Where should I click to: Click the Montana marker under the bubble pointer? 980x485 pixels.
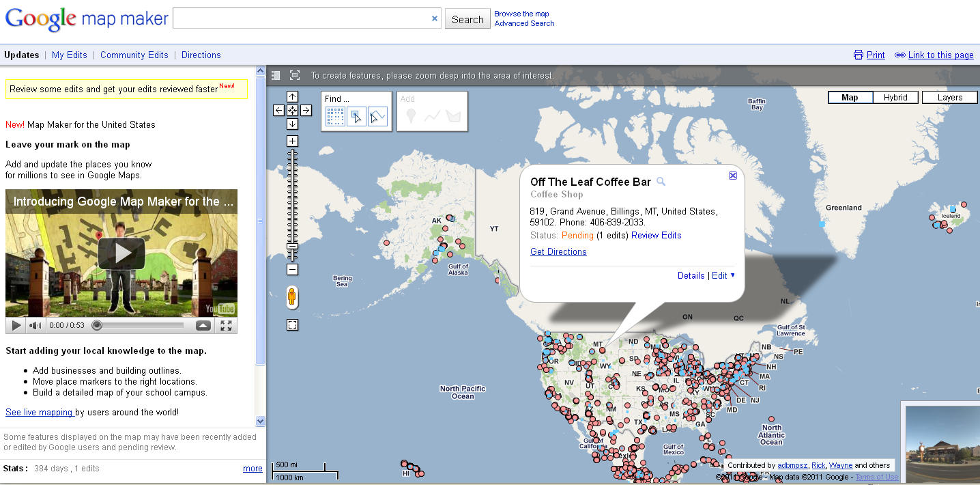click(x=602, y=350)
